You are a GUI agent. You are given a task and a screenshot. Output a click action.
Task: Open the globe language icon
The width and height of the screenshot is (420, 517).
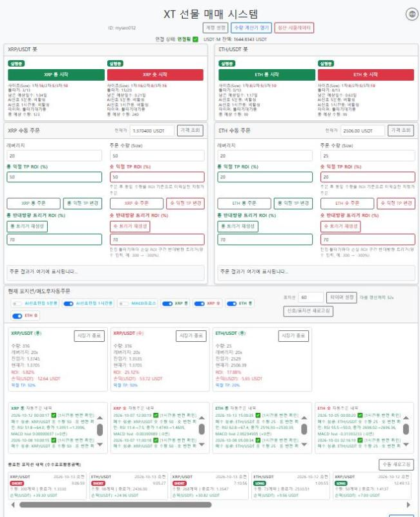pyautogui.click(x=412, y=14)
